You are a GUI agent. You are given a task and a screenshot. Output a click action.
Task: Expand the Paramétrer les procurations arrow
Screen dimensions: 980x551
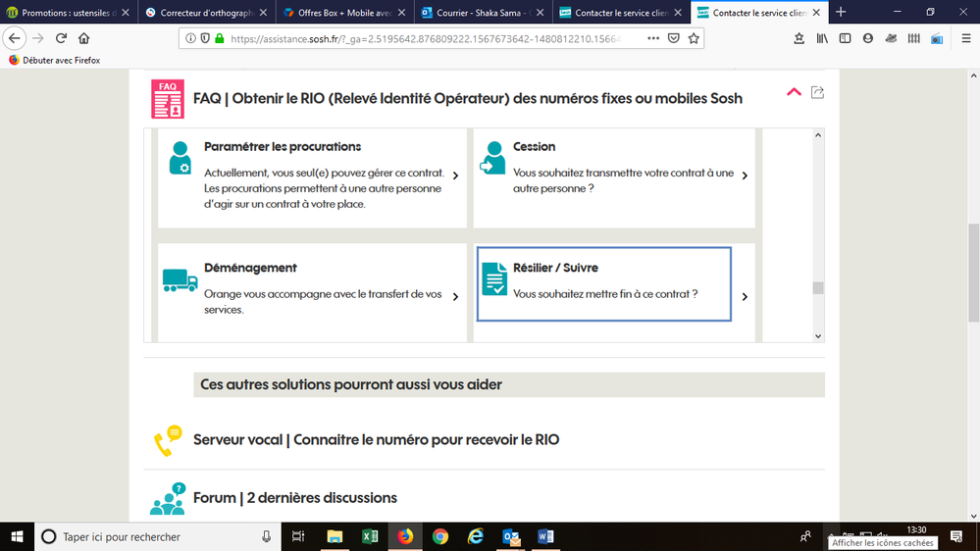456,176
